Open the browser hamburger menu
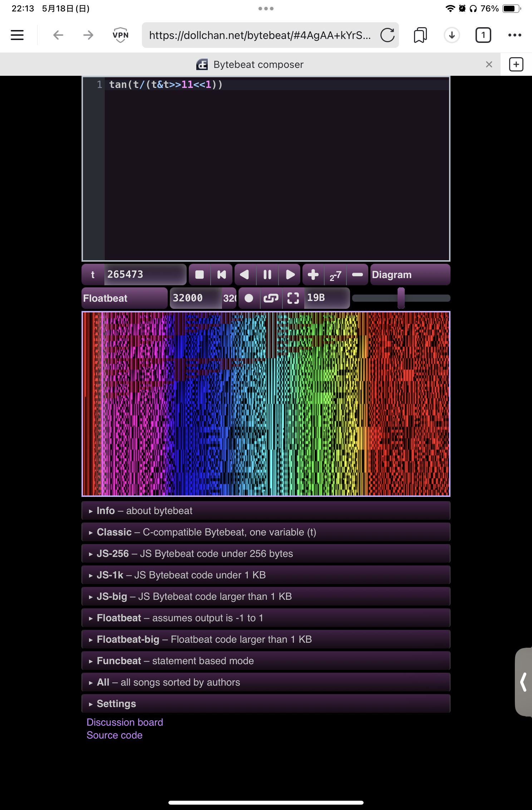Image resolution: width=532 pixels, height=810 pixels. point(17,35)
